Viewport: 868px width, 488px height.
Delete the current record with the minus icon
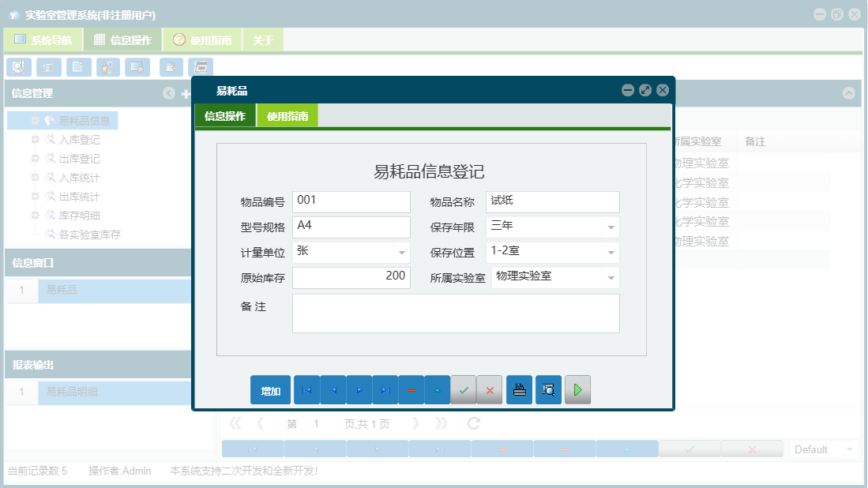[x=411, y=389]
